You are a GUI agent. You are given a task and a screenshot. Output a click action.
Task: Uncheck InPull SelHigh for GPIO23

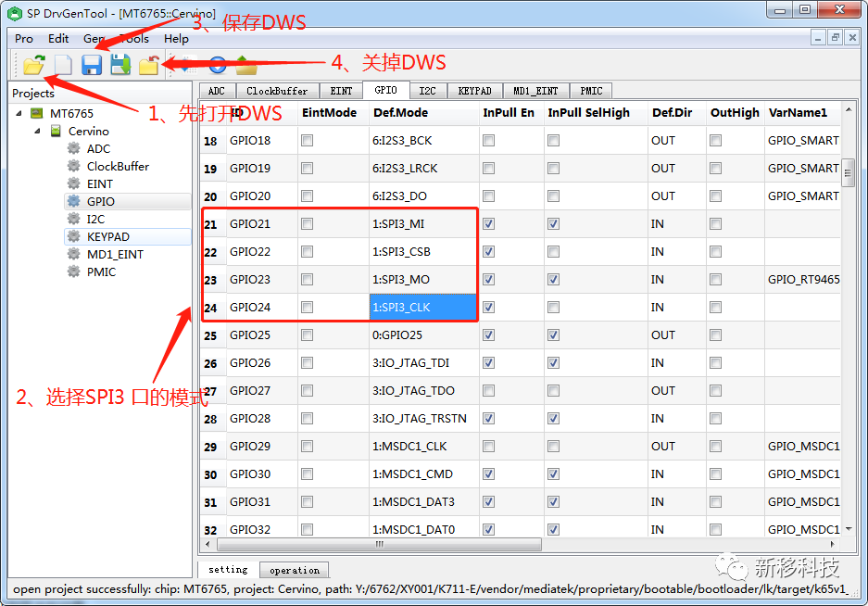[x=554, y=279]
